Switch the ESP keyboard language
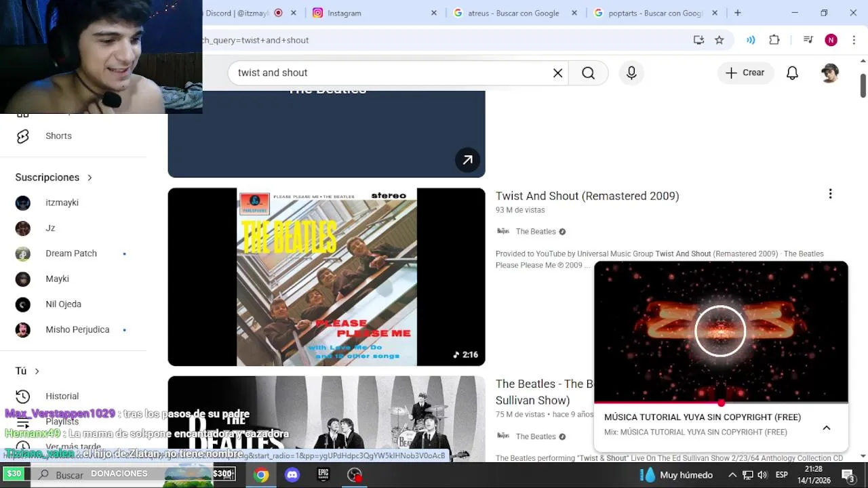This screenshot has width=868, height=488. [x=781, y=475]
